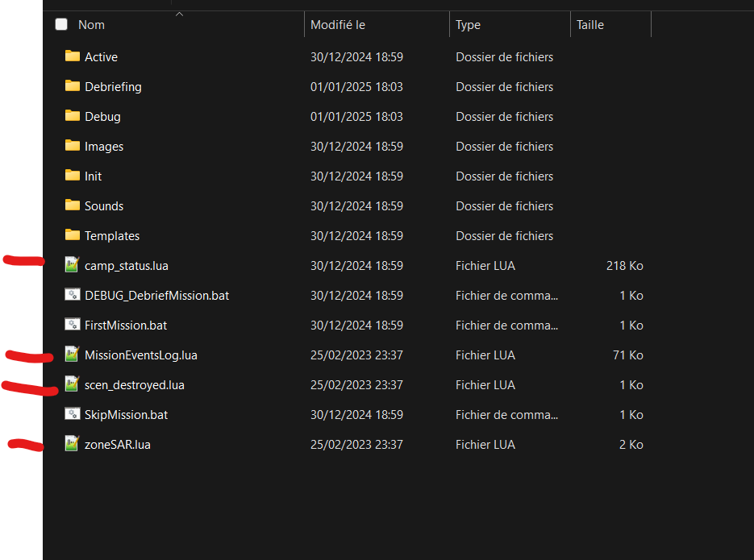The height and width of the screenshot is (560, 754).
Task: Select the Images folder name
Action: pyautogui.click(x=104, y=147)
